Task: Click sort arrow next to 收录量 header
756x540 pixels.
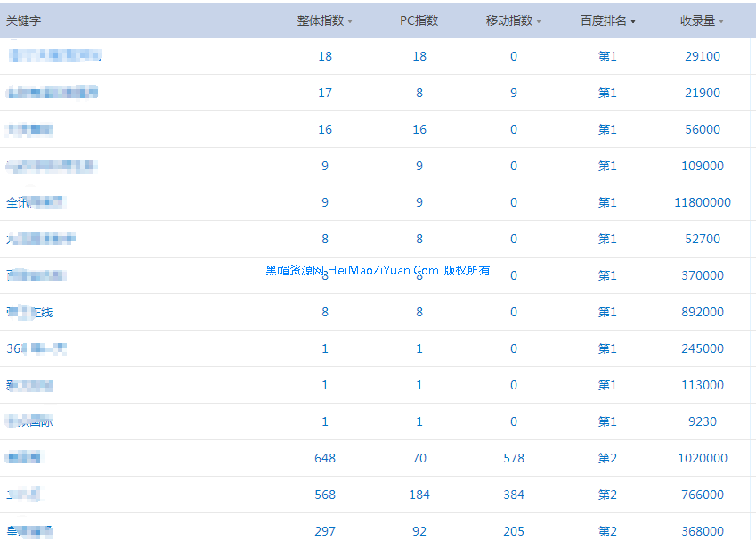Action: pyautogui.click(x=721, y=21)
